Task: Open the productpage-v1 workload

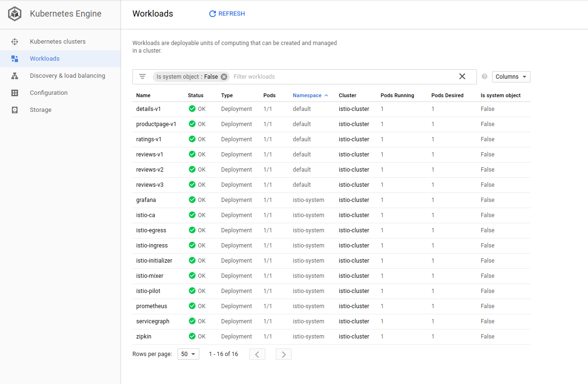Action: [x=156, y=124]
